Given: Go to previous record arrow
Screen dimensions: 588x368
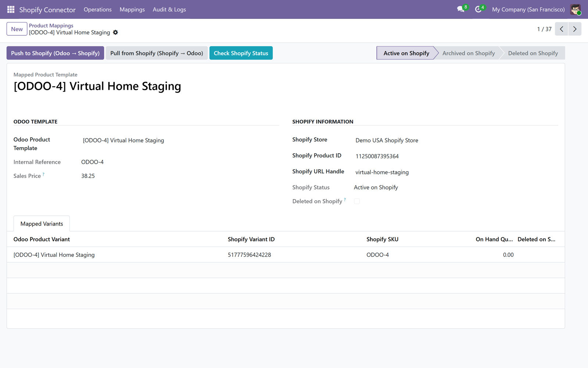Looking at the screenshot, I should tap(562, 29).
